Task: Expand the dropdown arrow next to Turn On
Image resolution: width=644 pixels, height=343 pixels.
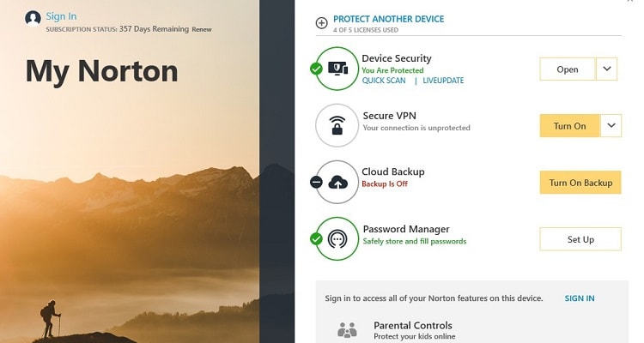Action: [x=611, y=125]
